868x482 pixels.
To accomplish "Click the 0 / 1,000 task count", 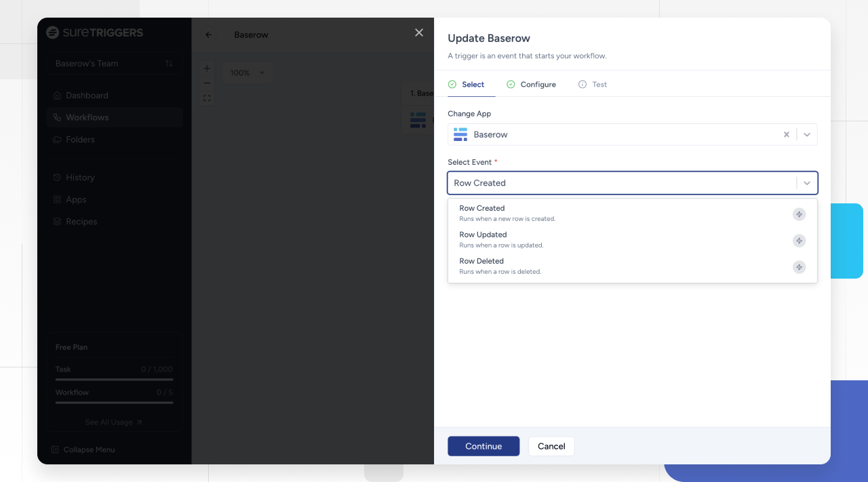I will tap(157, 369).
